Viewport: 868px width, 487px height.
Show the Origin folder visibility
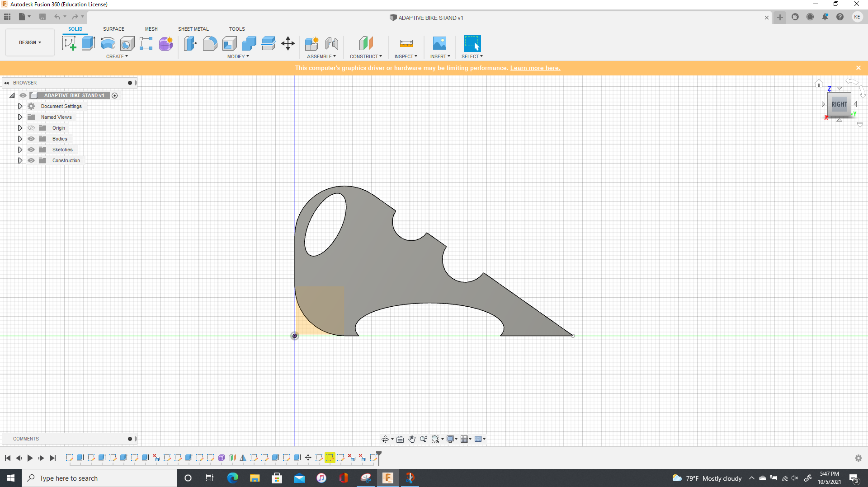pos(31,128)
